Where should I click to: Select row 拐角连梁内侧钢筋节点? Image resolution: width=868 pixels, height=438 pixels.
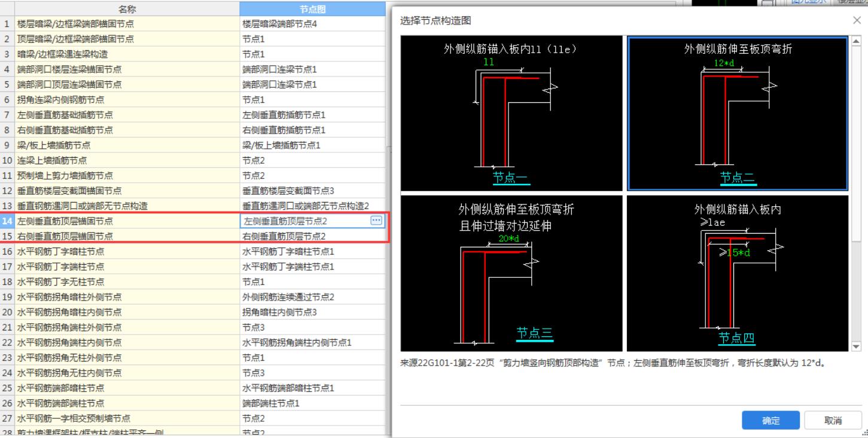127,100
